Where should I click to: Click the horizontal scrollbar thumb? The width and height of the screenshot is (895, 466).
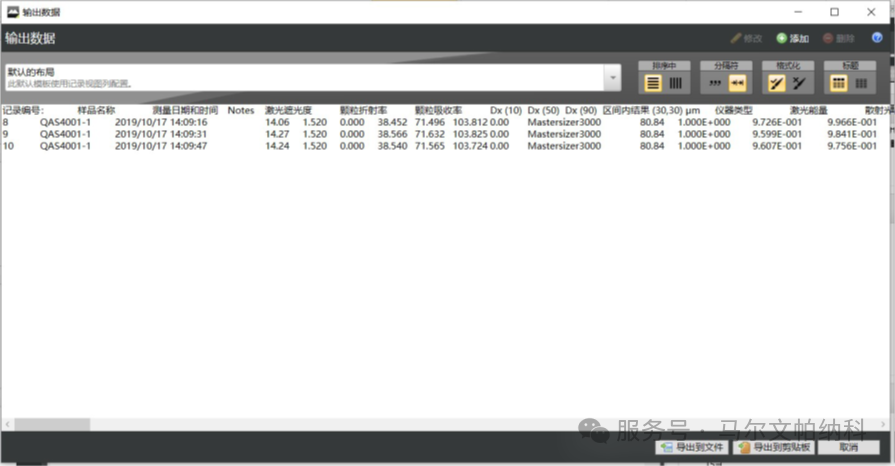(52, 424)
